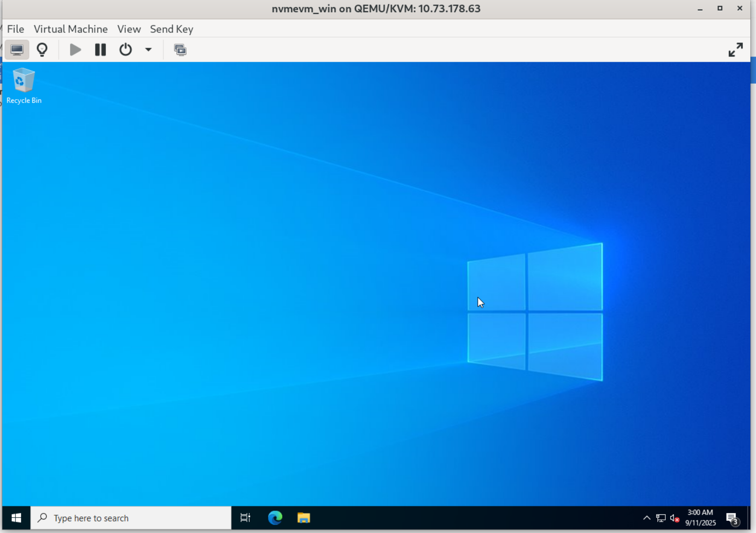
Task: Switch the VM viewer to fullscreen
Action: [735, 50]
